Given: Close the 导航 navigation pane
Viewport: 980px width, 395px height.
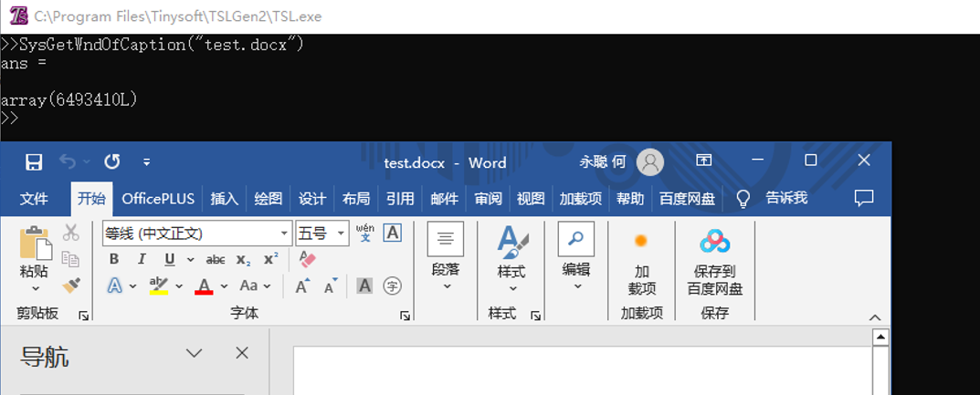Looking at the screenshot, I should pyautogui.click(x=242, y=353).
